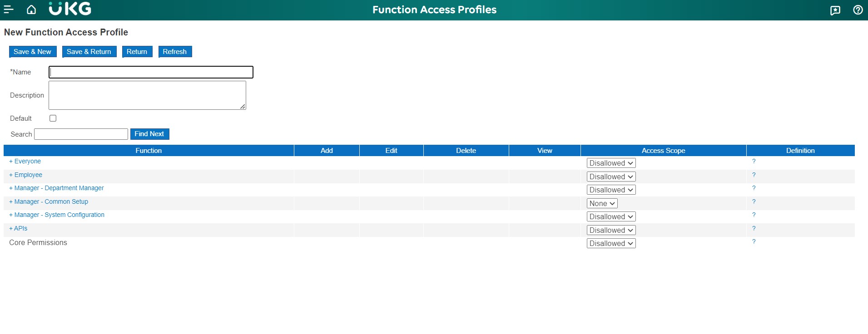Show definition for Everyone row
868x334 pixels.
click(x=754, y=162)
